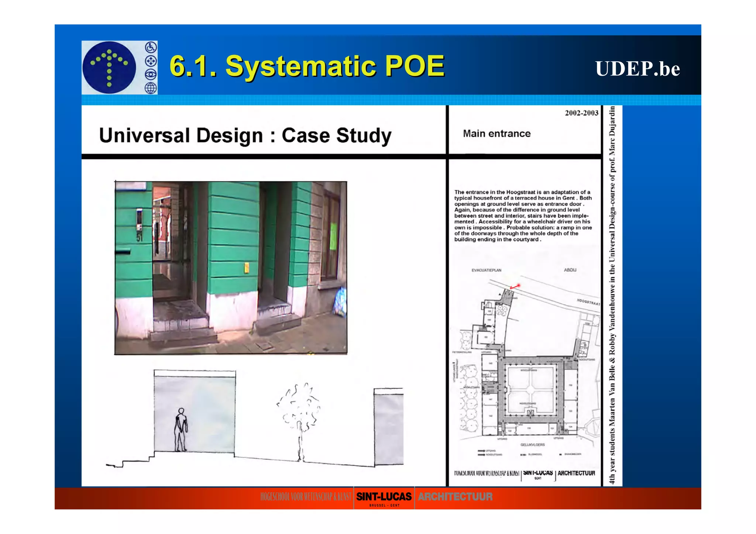This screenshot has height=534, width=756.
Task: Click the 'ARCHITECTUUR' footer text
Action: (x=455, y=497)
